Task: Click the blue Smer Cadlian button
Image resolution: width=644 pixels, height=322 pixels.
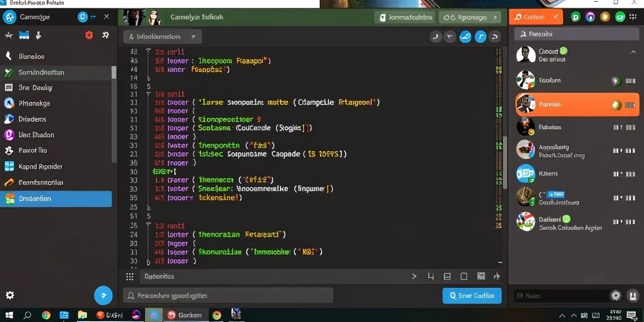Action: [x=472, y=296]
